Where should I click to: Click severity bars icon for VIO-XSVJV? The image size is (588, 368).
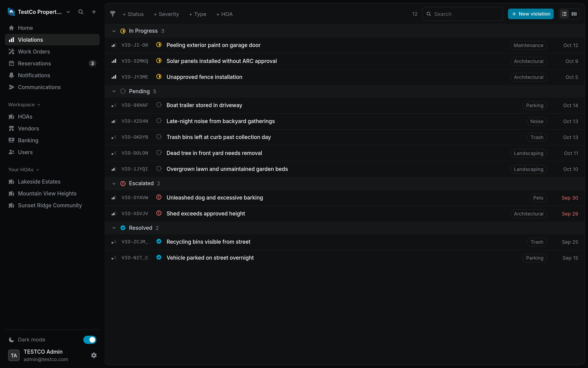114,213
